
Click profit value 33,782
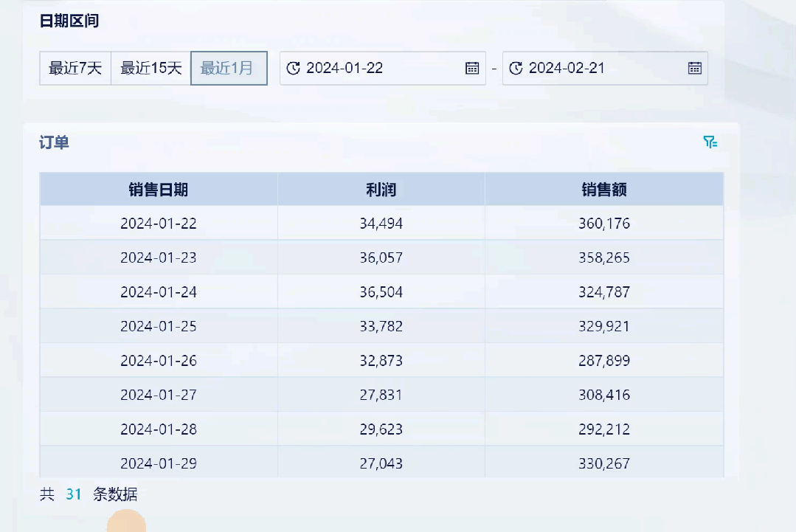coord(381,326)
